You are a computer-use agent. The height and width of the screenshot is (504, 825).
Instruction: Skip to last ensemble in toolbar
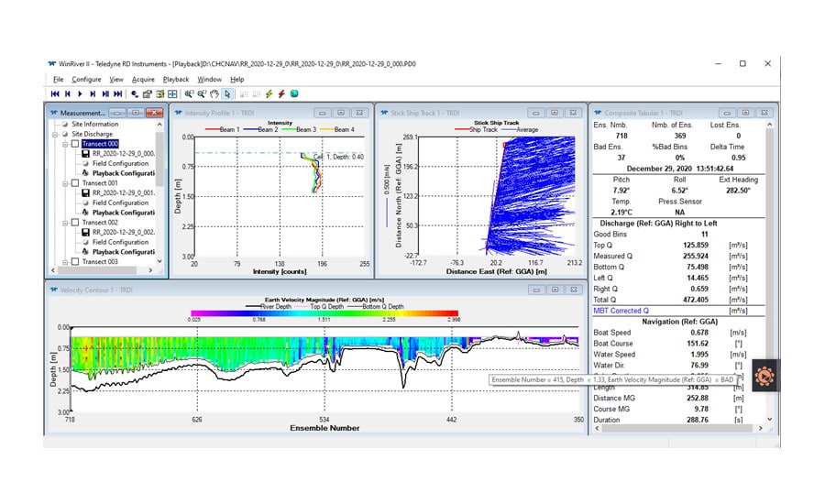point(118,93)
